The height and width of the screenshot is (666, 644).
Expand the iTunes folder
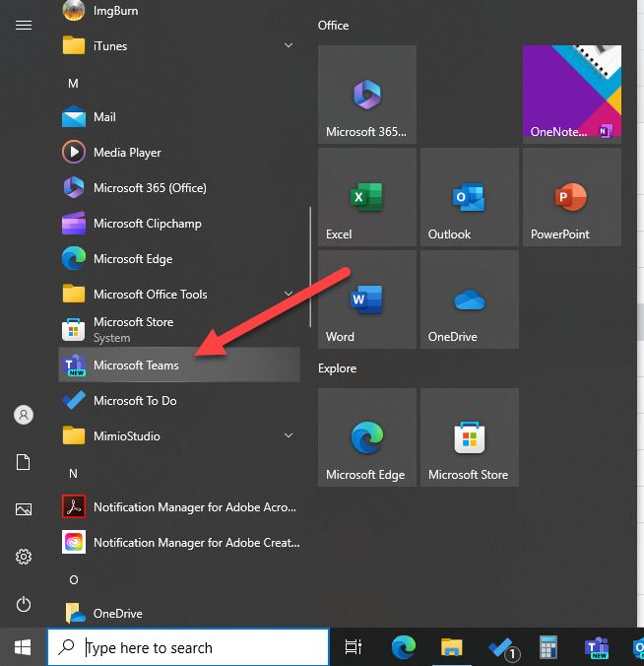click(x=289, y=46)
